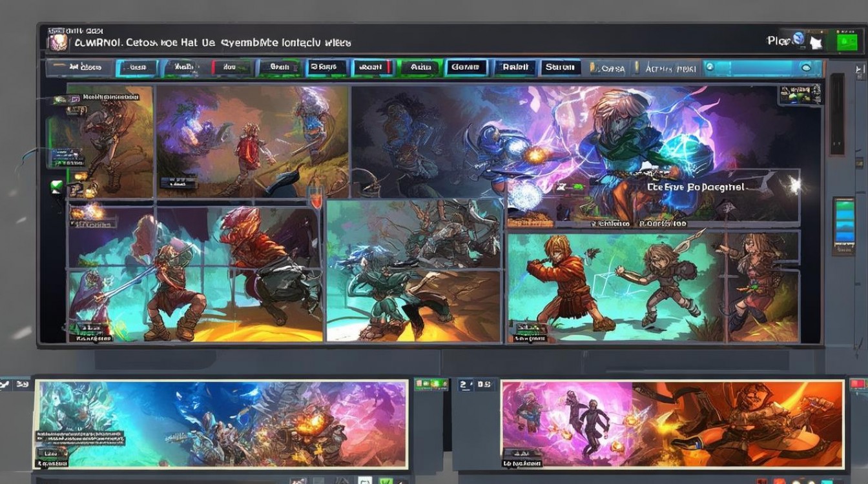Click the round icon starting the blue bar
868x484 pixels.
pos(709,66)
